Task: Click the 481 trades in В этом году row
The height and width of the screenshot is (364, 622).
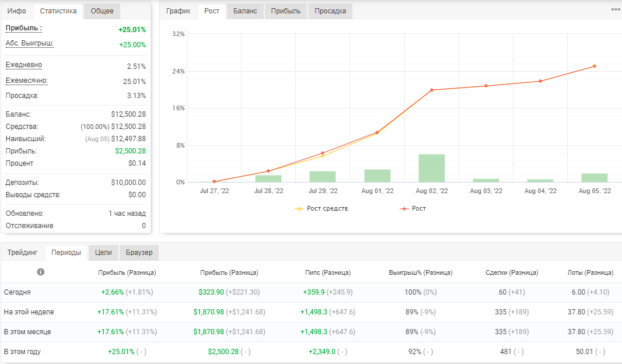Action: click(506, 352)
